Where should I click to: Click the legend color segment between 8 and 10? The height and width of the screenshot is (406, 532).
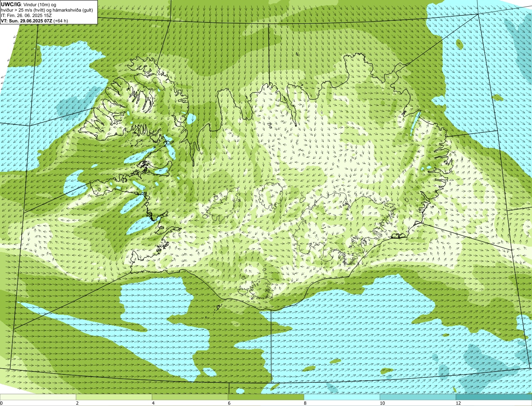pos(342,397)
